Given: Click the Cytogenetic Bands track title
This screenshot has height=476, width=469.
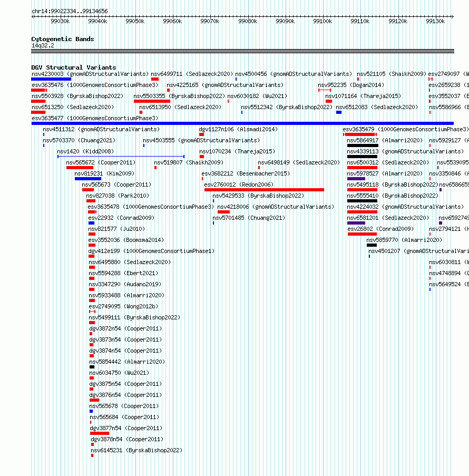Looking at the screenshot, I should [x=63, y=39].
